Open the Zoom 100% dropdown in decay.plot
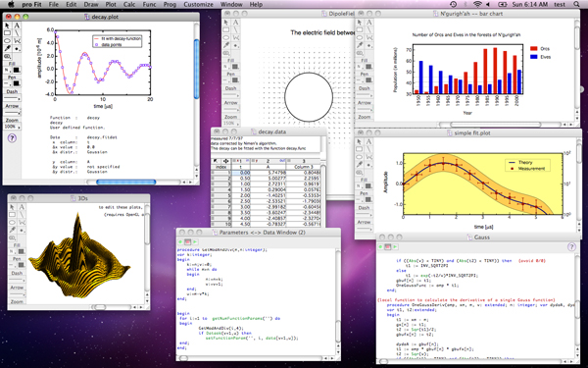 coord(12,127)
